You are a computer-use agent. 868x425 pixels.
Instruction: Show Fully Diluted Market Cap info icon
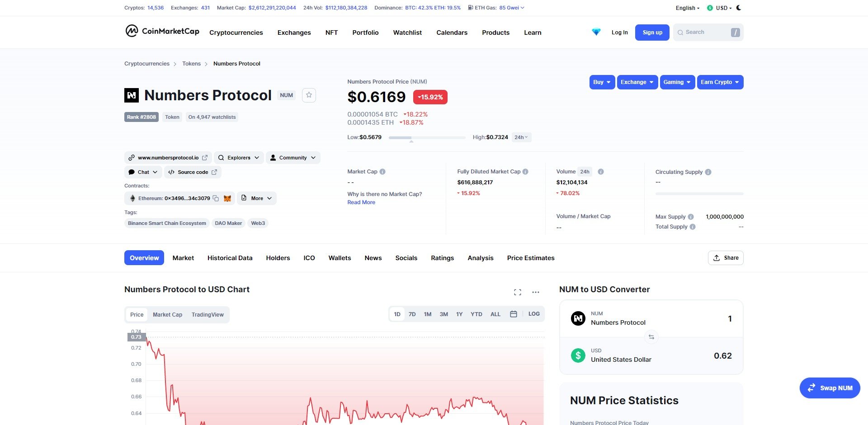point(525,172)
